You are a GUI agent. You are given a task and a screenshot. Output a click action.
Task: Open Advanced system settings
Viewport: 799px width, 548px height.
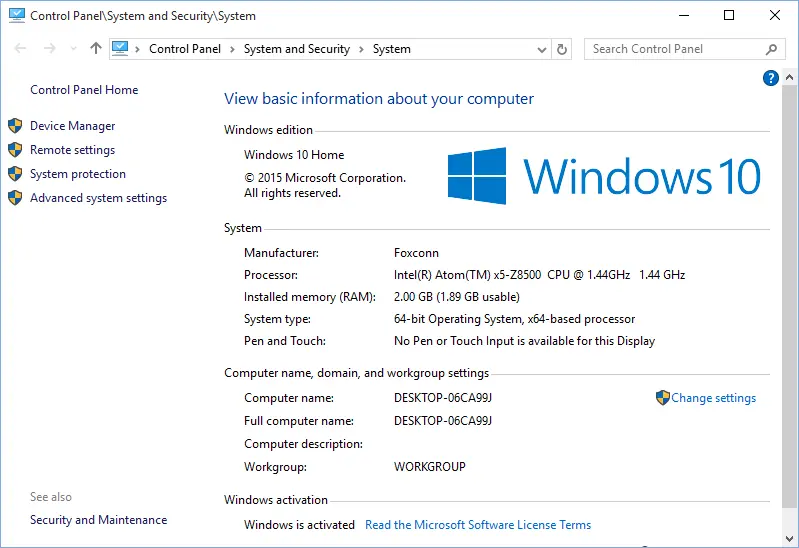98,198
